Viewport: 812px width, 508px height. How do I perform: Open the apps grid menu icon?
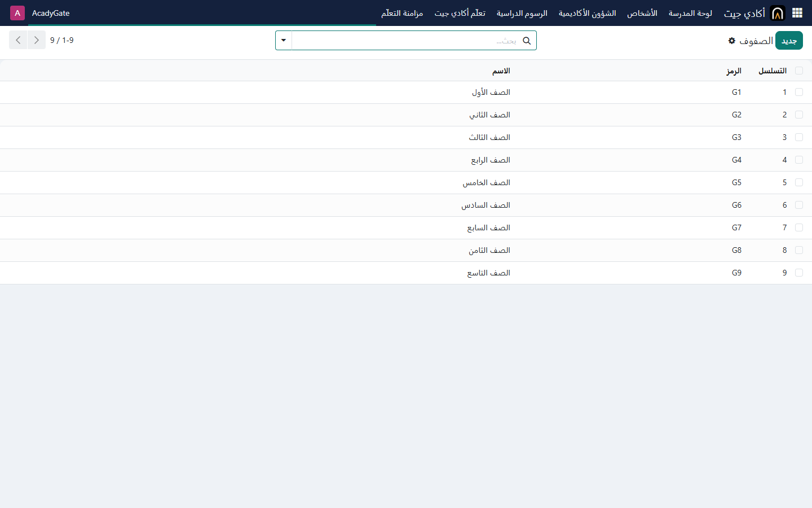point(797,13)
